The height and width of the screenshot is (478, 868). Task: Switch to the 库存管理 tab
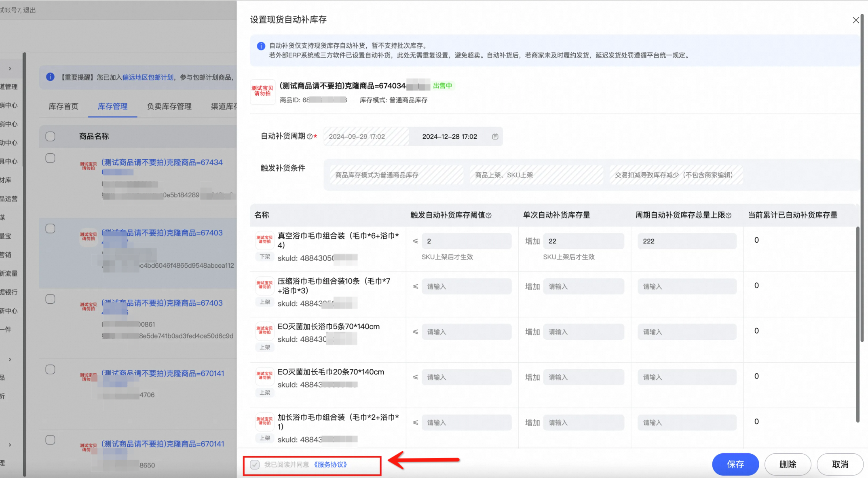tap(112, 106)
